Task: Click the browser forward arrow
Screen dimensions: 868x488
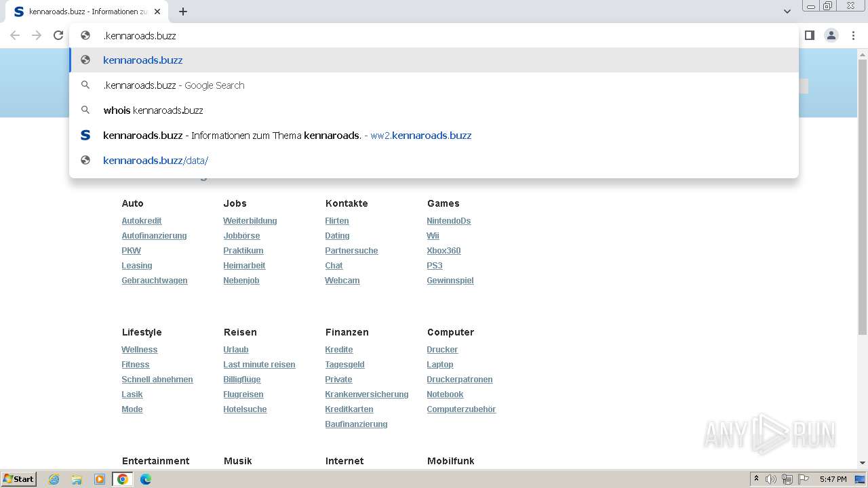Action: point(37,35)
